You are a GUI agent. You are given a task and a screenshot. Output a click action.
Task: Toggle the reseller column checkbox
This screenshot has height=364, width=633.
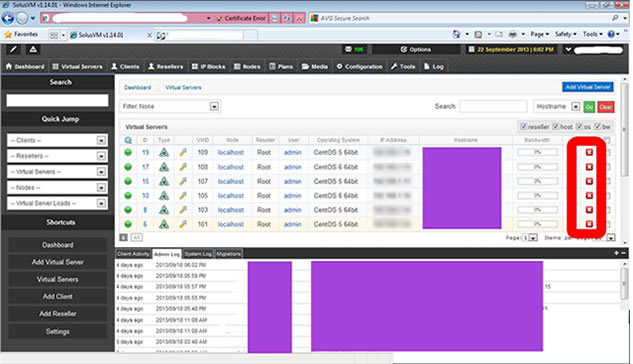click(x=524, y=127)
